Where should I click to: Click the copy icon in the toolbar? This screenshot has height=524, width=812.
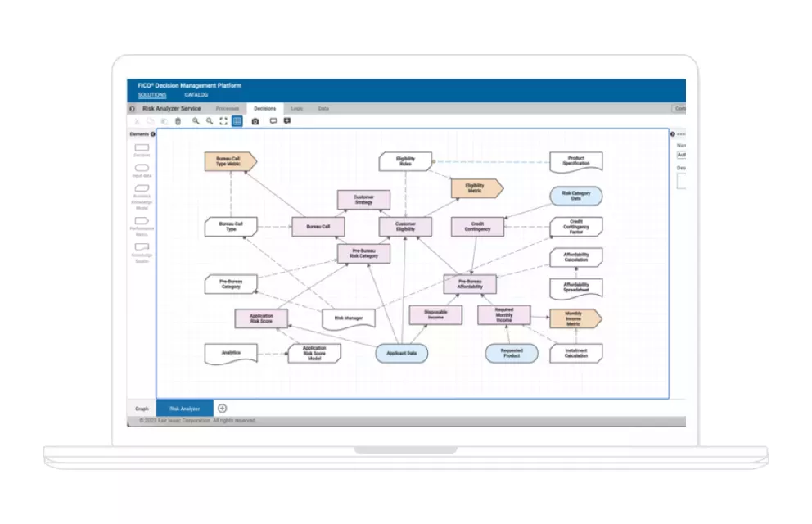[x=150, y=121]
